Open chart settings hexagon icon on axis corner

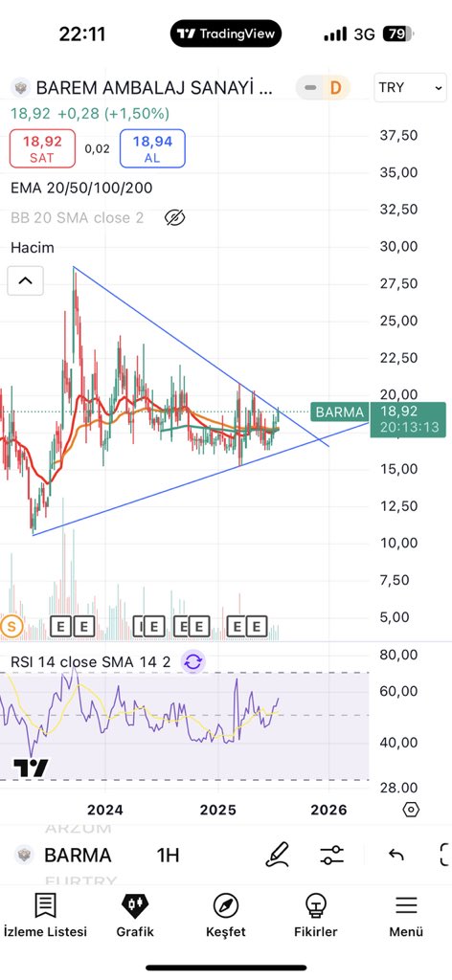tap(410, 810)
